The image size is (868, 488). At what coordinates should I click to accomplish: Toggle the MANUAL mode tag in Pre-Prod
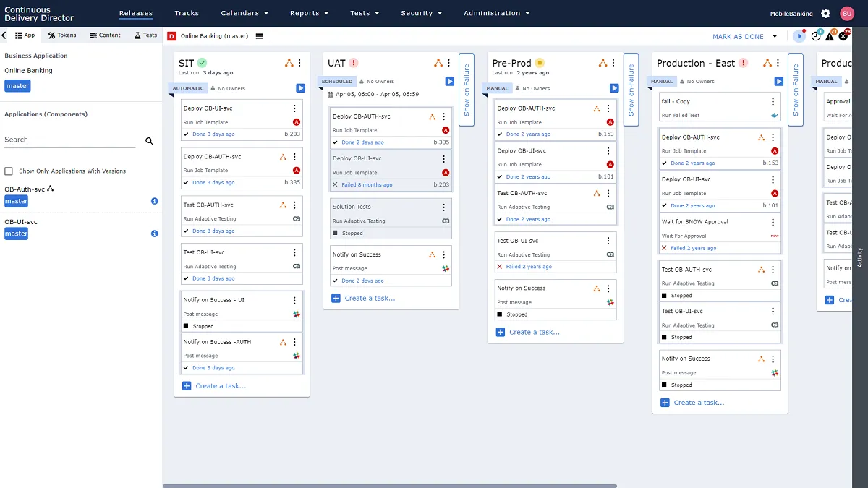497,88
